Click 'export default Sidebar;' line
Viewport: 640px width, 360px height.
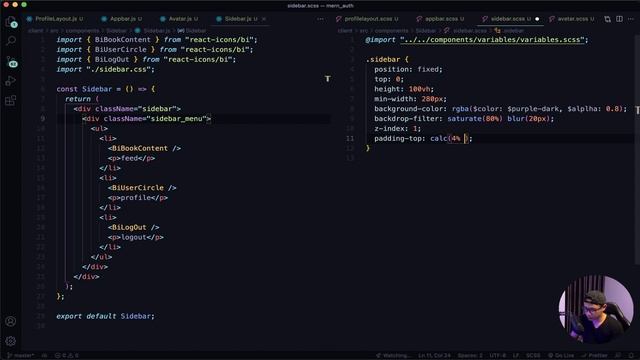[x=106, y=316]
